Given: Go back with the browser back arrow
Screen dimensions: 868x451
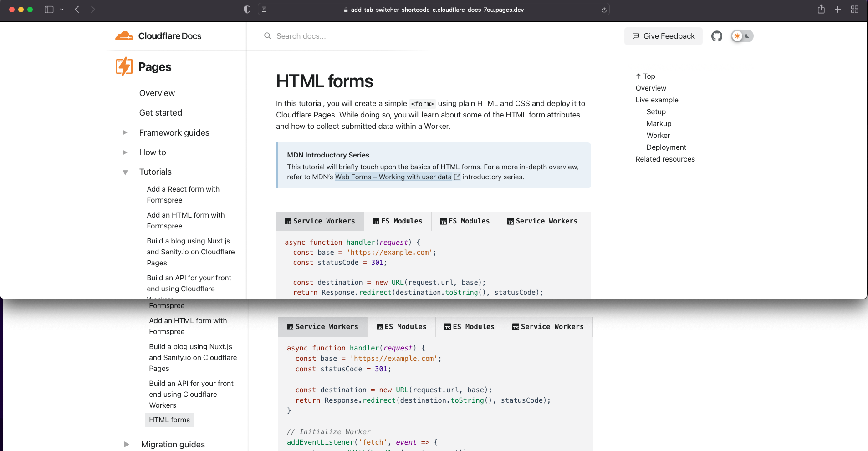Looking at the screenshot, I should pos(77,10).
